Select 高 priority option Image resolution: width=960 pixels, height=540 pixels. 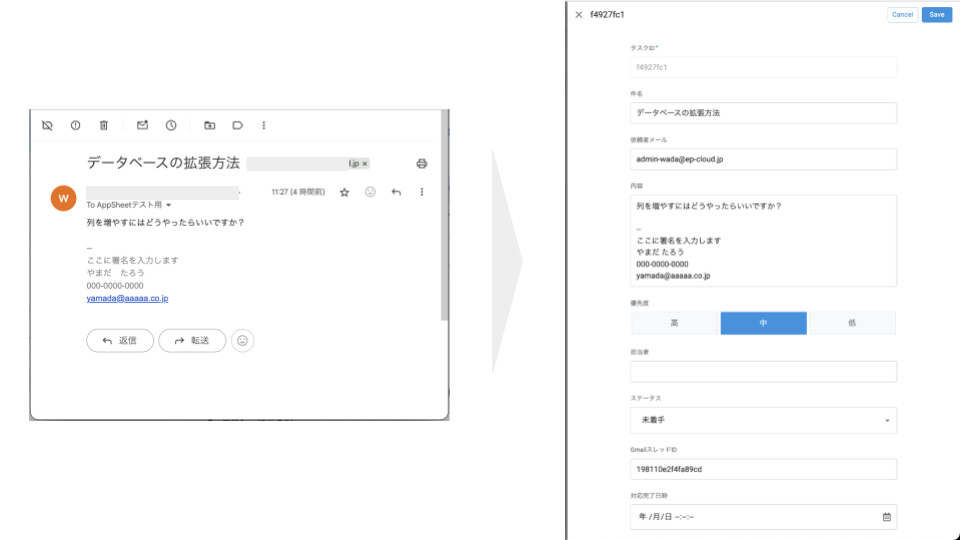pos(674,323)
